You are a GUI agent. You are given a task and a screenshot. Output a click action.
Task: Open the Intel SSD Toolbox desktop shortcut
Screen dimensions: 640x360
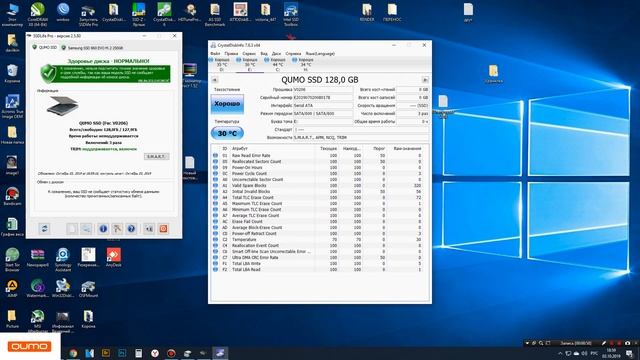(x=291, y=14)
